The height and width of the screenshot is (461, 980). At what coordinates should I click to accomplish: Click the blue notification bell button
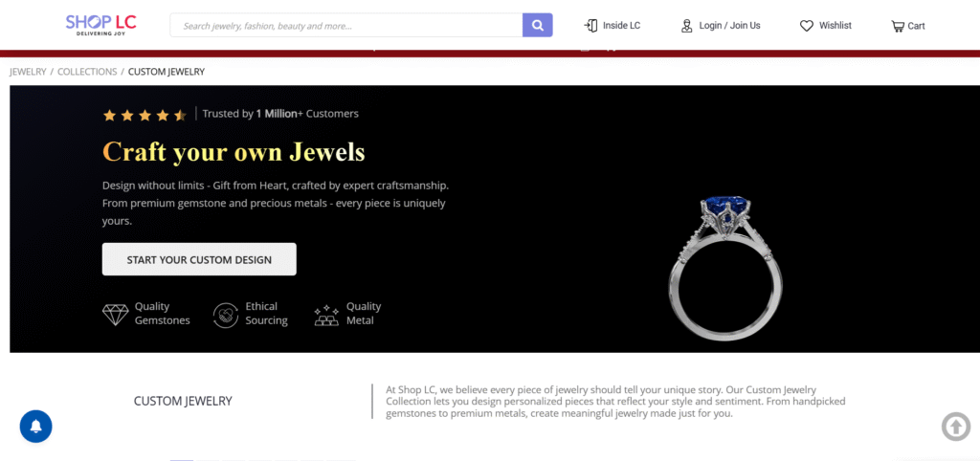(35, 427)
